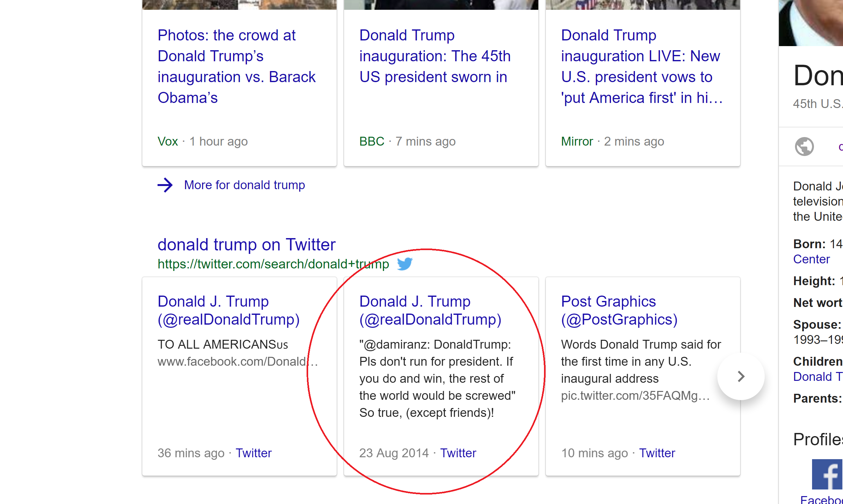
Task: Click BBC source label
Action: pyautogui.click(x=372, y=141)
